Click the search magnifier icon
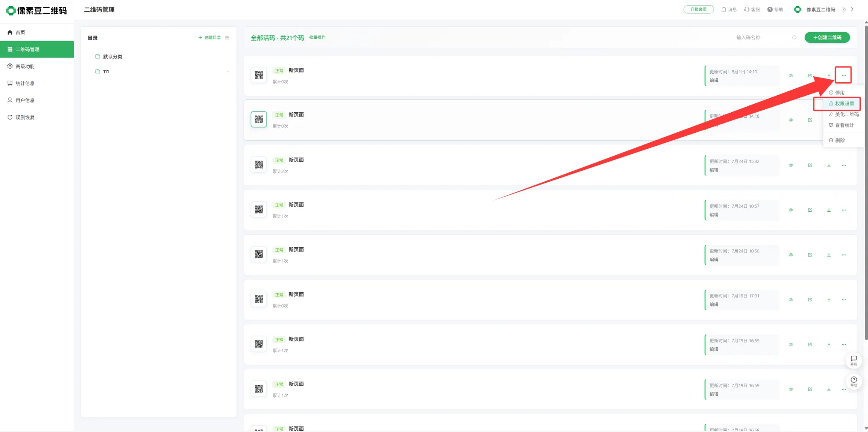Viewport: 868px width, 432px height. click(x=794, y=38)
